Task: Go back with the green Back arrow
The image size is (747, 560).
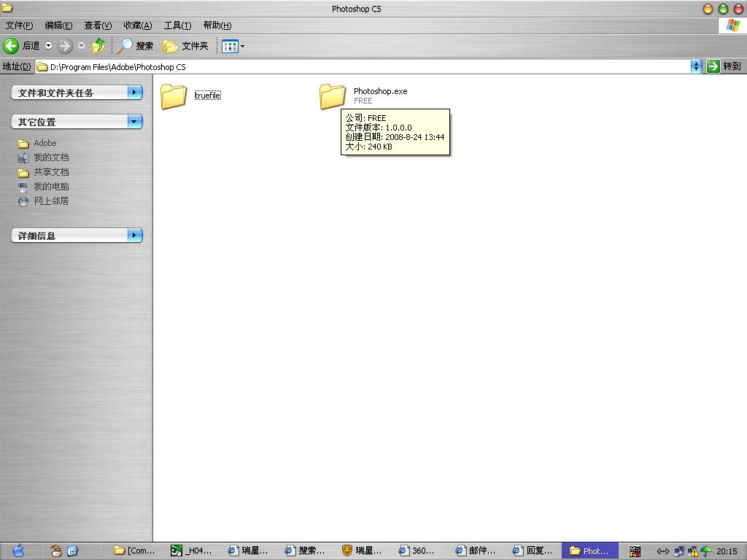Action: pyautogui.click(x=11, y=46)
